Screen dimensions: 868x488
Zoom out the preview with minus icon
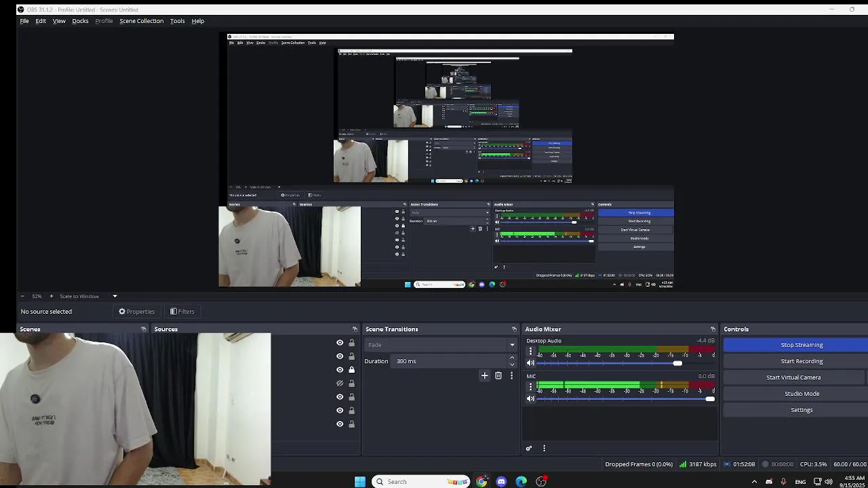(22, 296)
